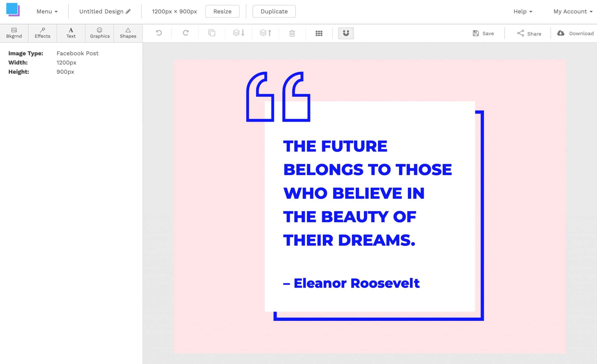This screenshot has width=597, height=364.
Task: Select the Text tab
Action: [71, 33]
